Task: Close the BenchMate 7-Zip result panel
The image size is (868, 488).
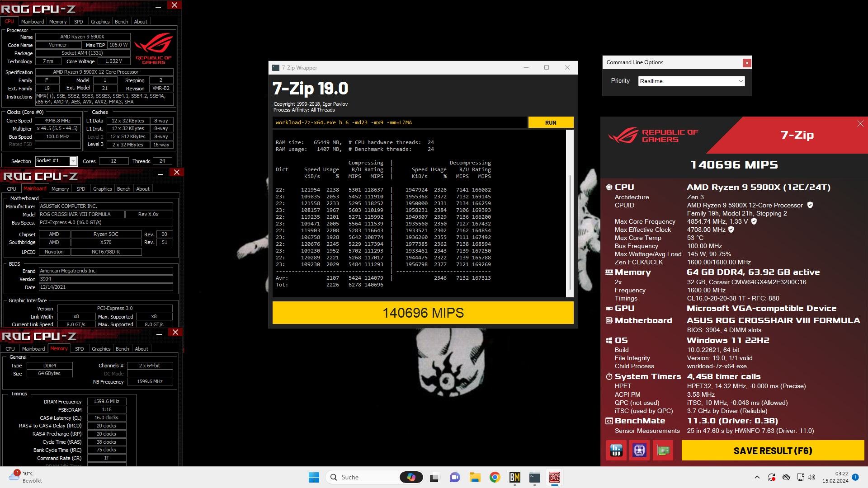Action: click(860, 124)
